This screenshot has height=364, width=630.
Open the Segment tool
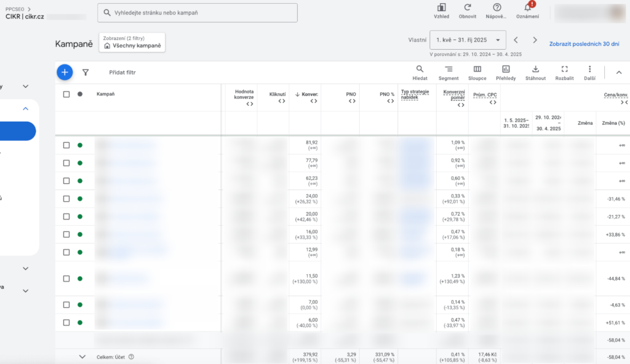pyautogui.click(x=449, y=73)
